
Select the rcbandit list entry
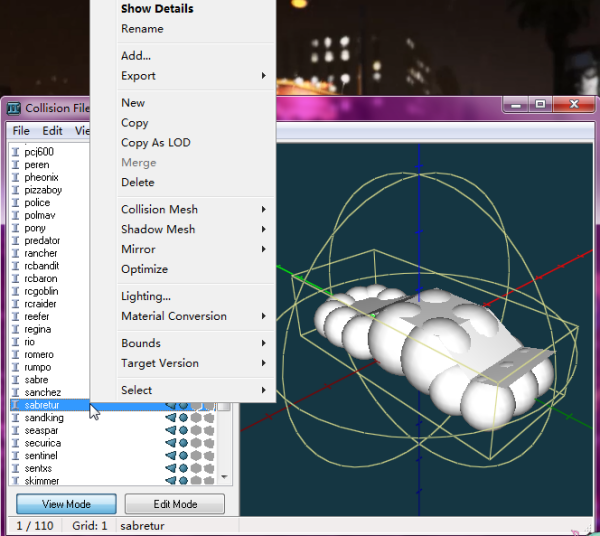click(x=42, y=266)
